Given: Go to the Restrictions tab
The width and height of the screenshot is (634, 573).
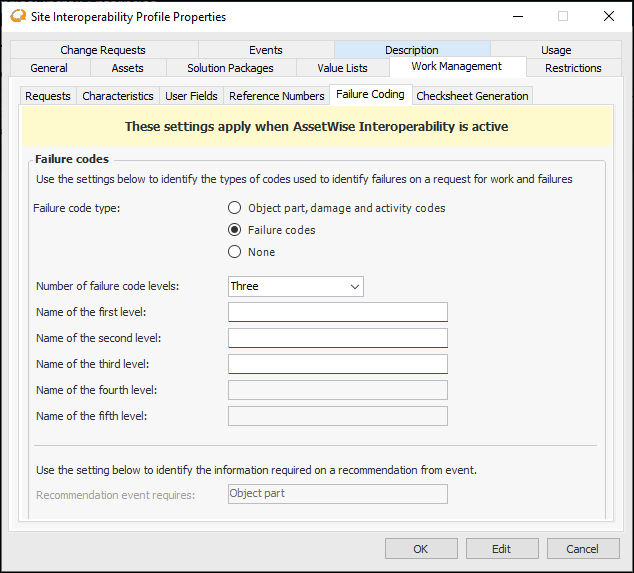Looking at the screenshot, I should [x=573, y=68].
